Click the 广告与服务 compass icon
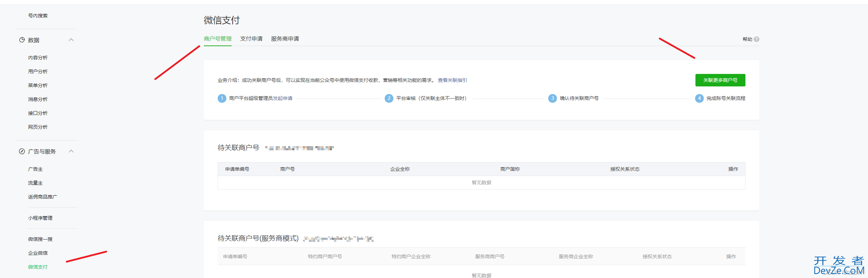 click(22, 151)
